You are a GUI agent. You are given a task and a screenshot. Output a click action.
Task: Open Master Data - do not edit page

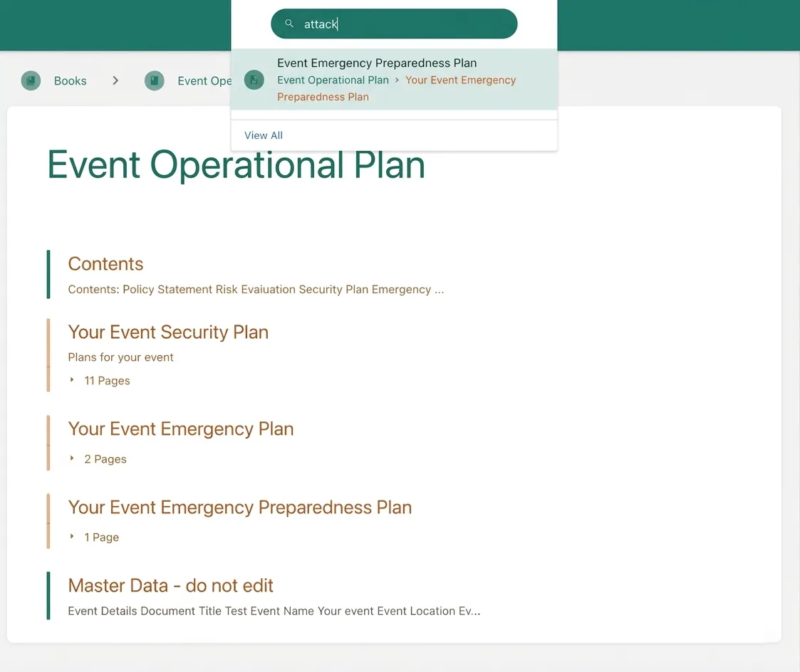point(170,585)
